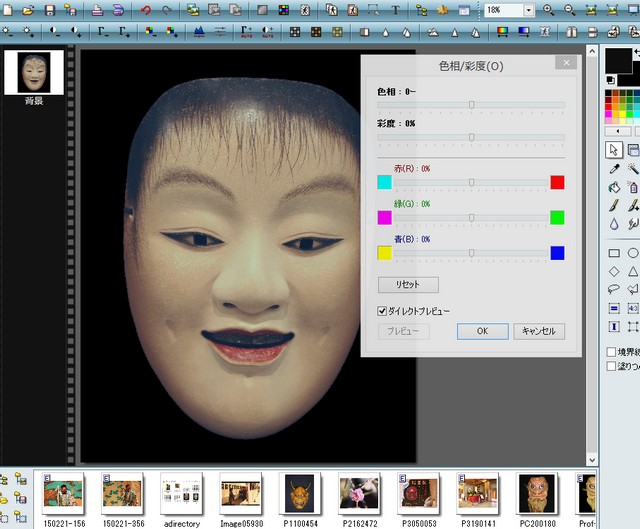Select the 背景 layer thumbnail
640x529 pixels.
[34, 70]
